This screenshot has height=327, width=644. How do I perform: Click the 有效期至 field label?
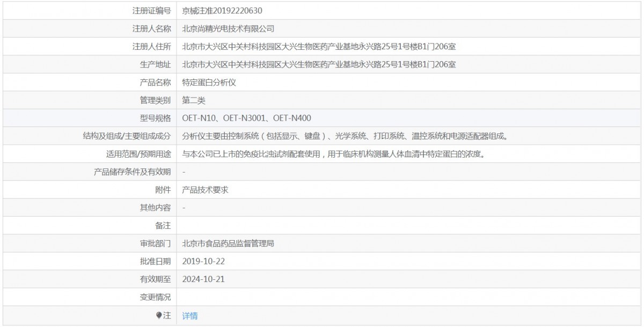click(155, 279)
